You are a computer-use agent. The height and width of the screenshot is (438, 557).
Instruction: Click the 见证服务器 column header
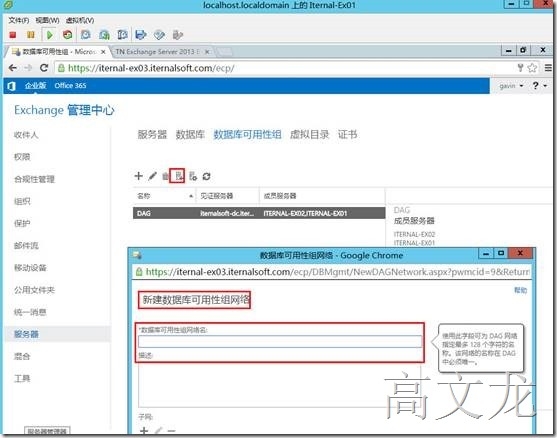click(x=227, y=196)
